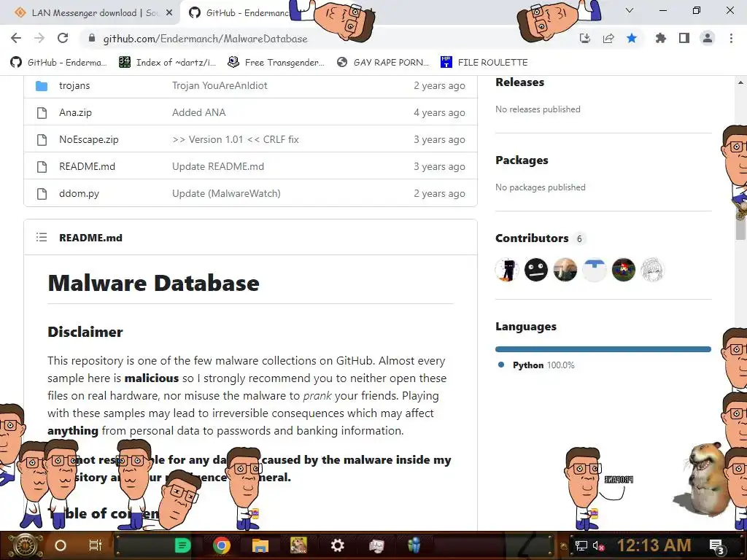The image size is (747, 560).
Task: Open the browser Extensions puzzle icon
Action: 661,38
